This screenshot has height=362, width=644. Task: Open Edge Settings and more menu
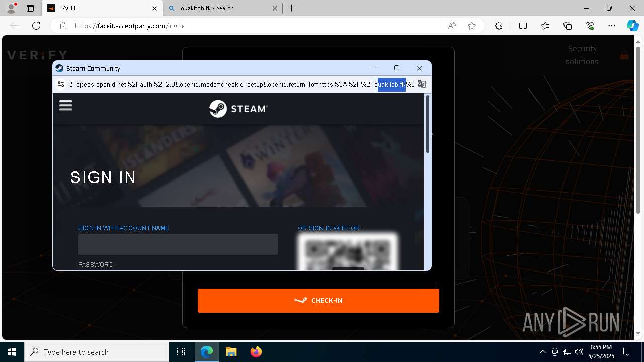[x=612, y=26]
